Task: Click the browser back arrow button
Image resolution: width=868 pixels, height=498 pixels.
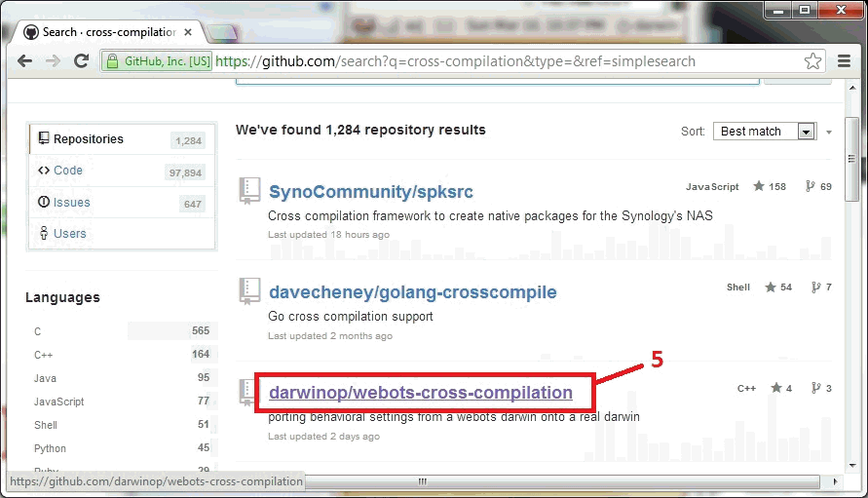Action: tap(25, 61)
